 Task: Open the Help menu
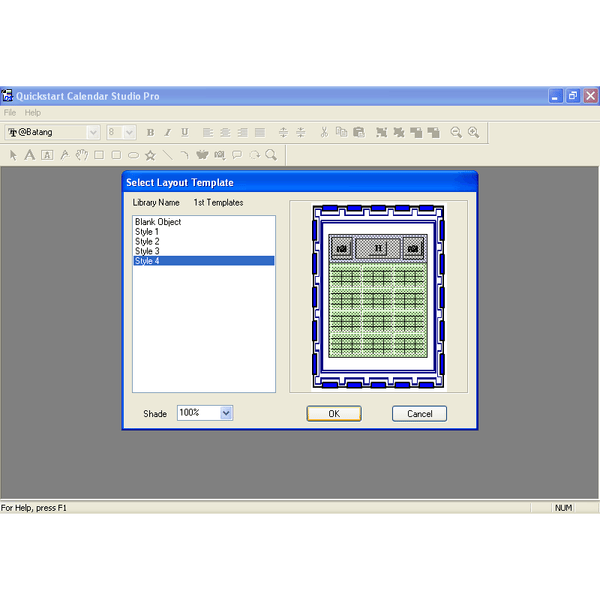coord(33,112)
